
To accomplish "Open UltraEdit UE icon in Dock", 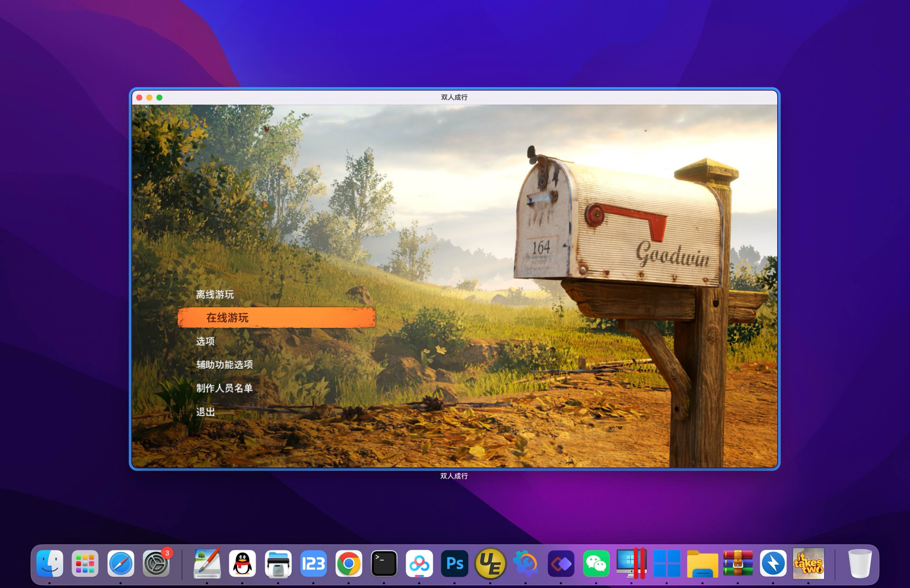I will click(490, 563).
